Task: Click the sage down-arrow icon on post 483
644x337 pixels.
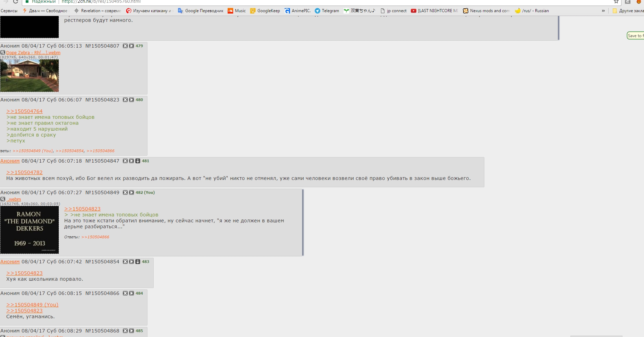Action: (138, 262)
